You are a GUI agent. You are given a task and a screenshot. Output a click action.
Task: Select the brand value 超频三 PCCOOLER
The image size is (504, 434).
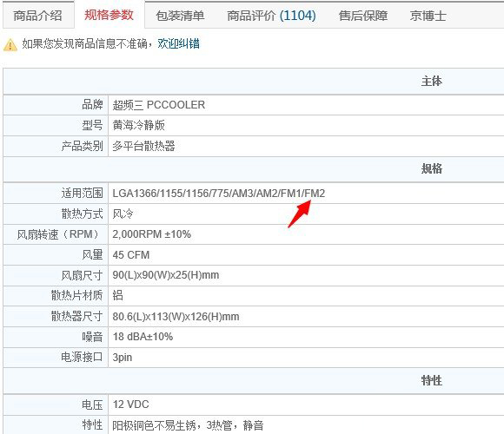tap(159, 105)
